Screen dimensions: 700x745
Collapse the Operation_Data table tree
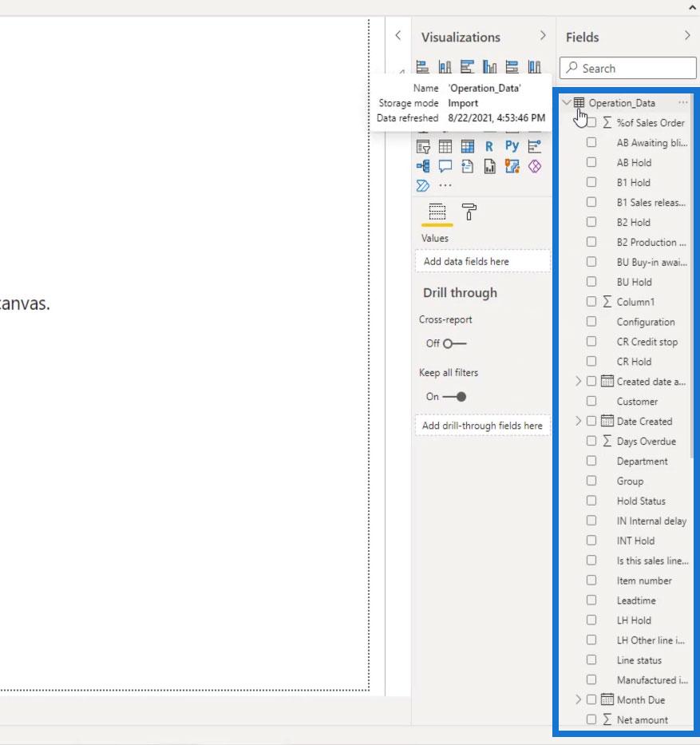point(566,102)
